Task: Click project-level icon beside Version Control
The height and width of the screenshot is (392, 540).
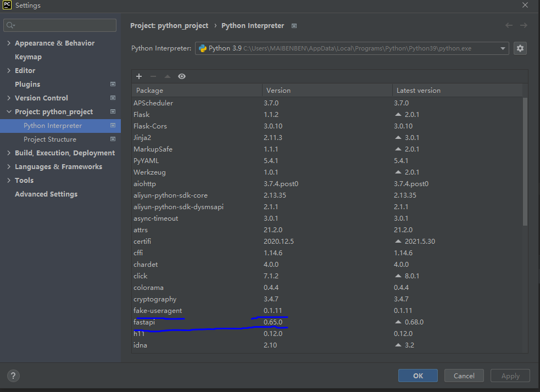Action: (113, 98)
